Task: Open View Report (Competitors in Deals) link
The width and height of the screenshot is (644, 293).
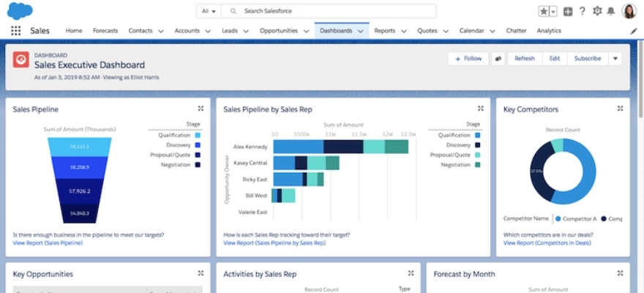Action: (x=547, y=243)
